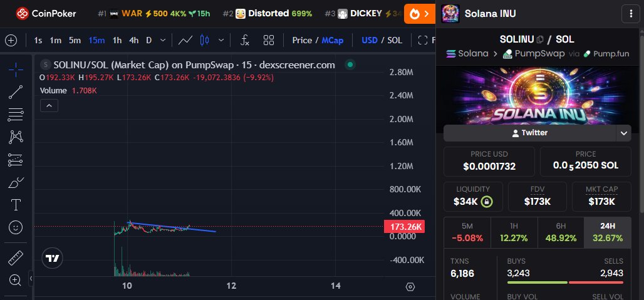Viewport: 644px width, 300px height.
Task: Click the current price label 173.26K
Action: coord(404,227)
